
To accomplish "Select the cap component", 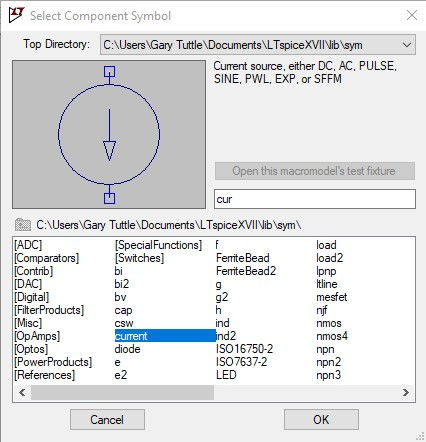I will tap(123, 310).
